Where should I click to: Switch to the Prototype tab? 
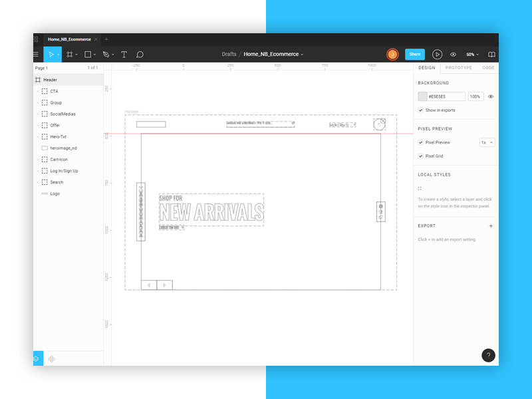pyautogui.click(x=458, y=68)
